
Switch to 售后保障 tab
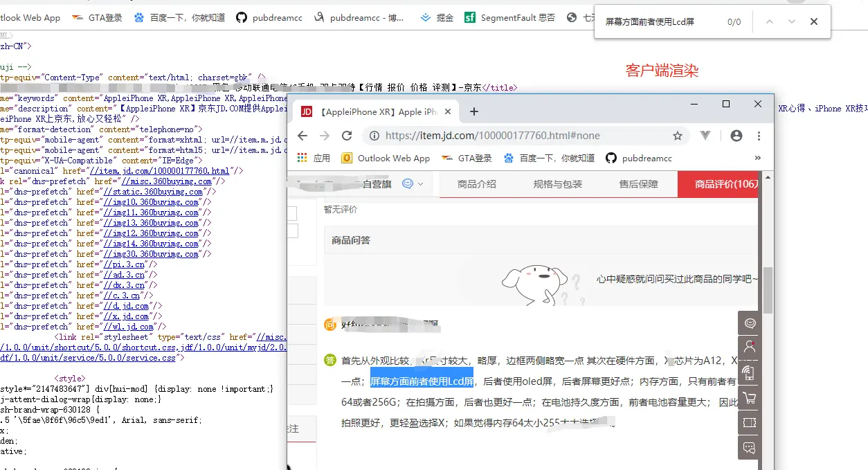[x=638, y=184]
